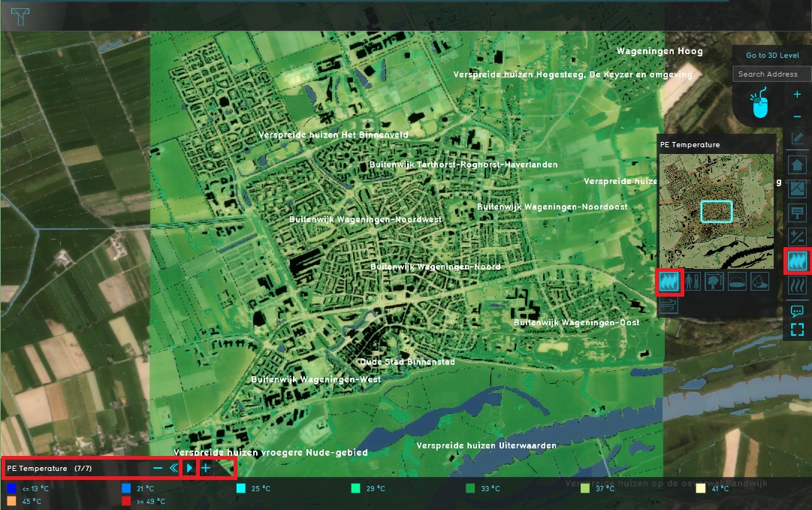Select the dome-shaped overlay icon
This screenshot has height=510, width=812.
pos(737,282)
